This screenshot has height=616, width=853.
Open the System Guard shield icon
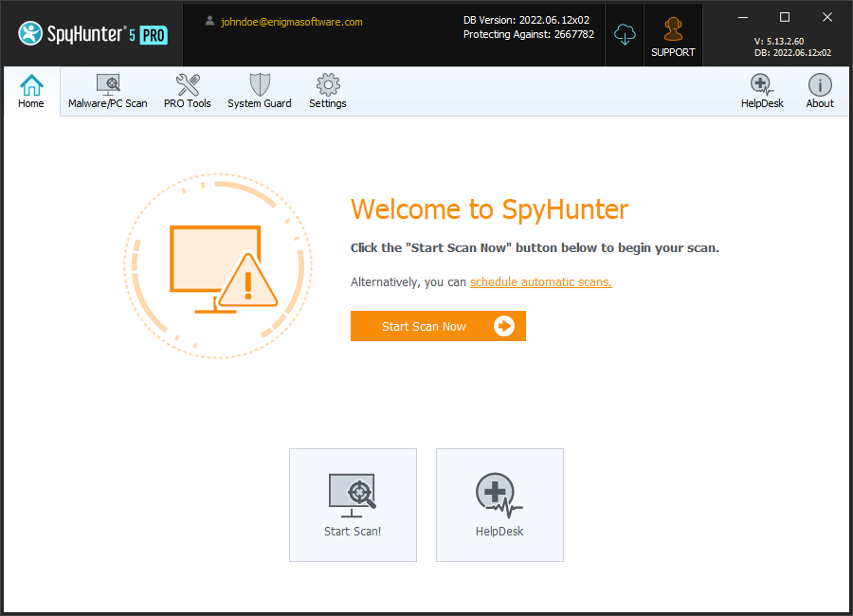click(x=260, y=85)
